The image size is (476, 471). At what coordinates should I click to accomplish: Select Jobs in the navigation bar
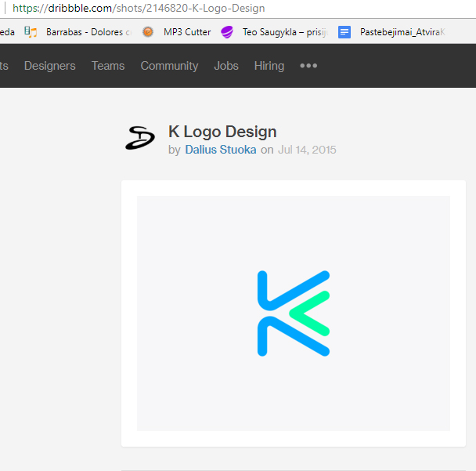226,66
